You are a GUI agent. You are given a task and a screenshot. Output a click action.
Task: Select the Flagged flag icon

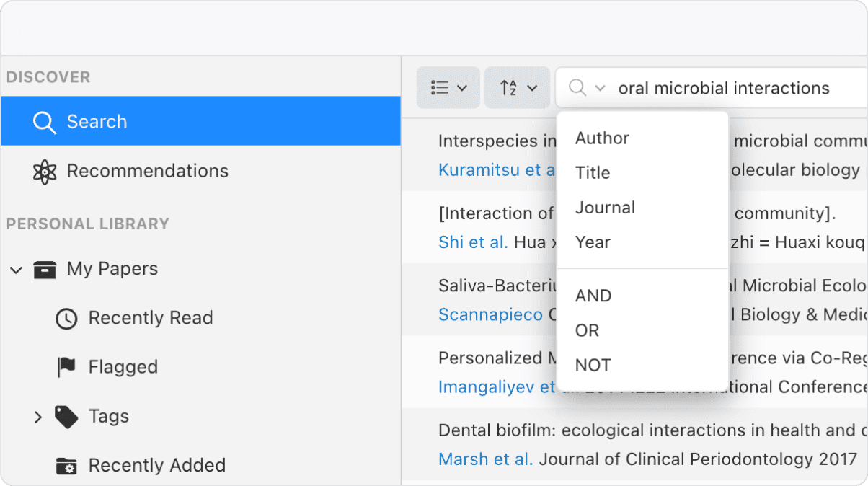coord(65,366)
